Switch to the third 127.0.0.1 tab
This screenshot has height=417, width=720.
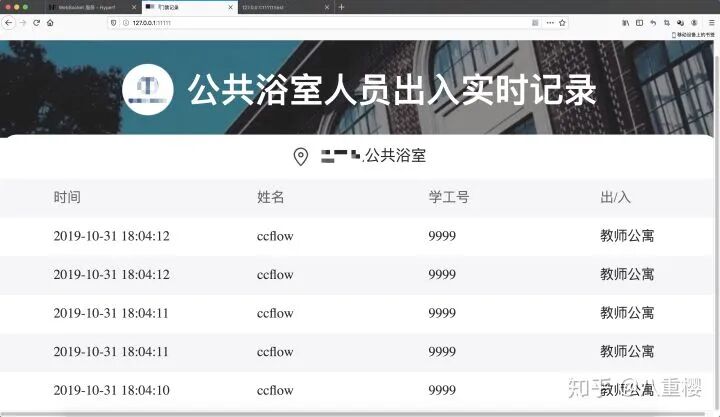[286, 7]
